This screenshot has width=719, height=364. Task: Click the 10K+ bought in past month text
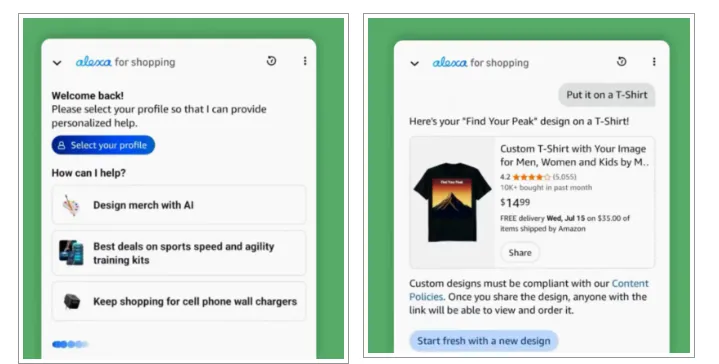click(x=546, y=188)
